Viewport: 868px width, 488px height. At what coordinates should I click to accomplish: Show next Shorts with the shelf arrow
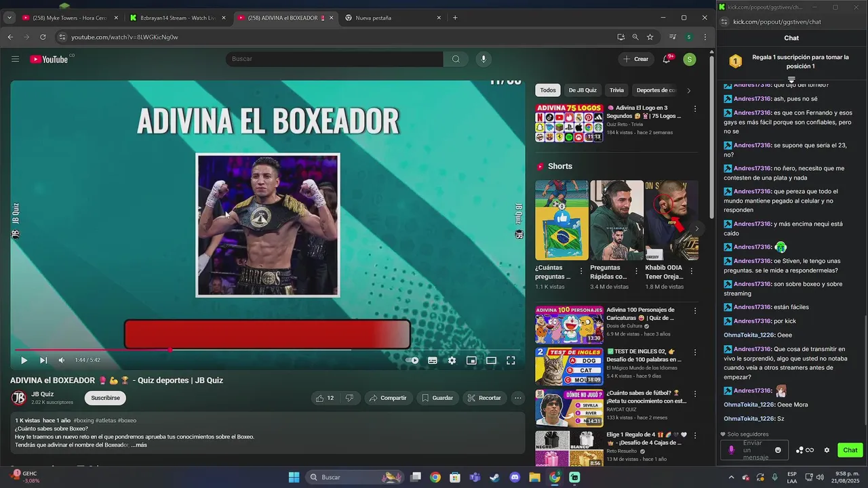[696, 228]
